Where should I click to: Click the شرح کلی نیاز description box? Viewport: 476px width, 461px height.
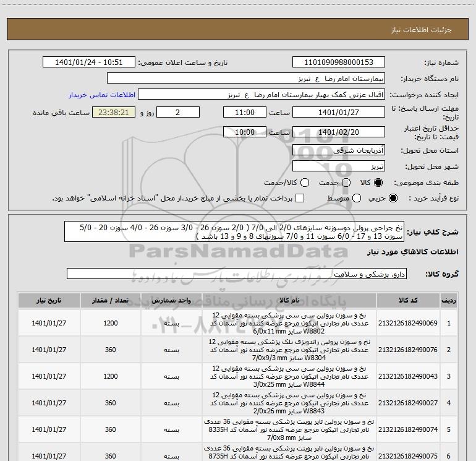pos(234,231)
